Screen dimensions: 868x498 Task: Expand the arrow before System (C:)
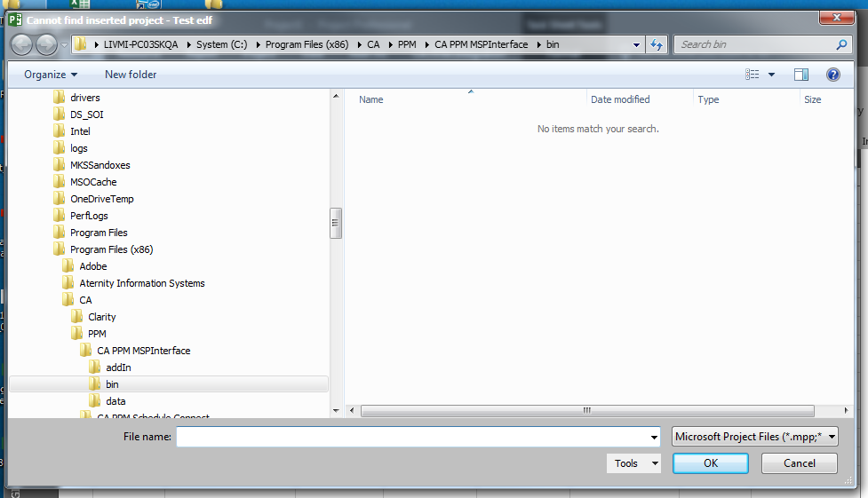(x=188, y=44)
